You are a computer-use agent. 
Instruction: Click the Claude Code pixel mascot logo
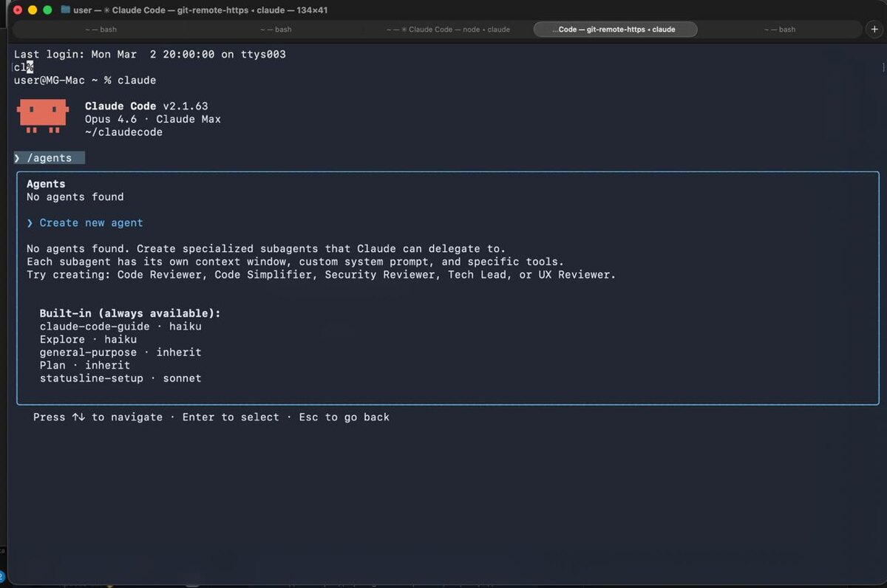pos(43,116)
